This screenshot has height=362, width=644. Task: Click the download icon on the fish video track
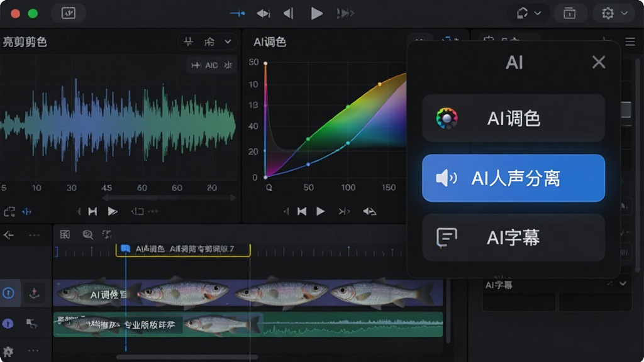coord(34,293)
